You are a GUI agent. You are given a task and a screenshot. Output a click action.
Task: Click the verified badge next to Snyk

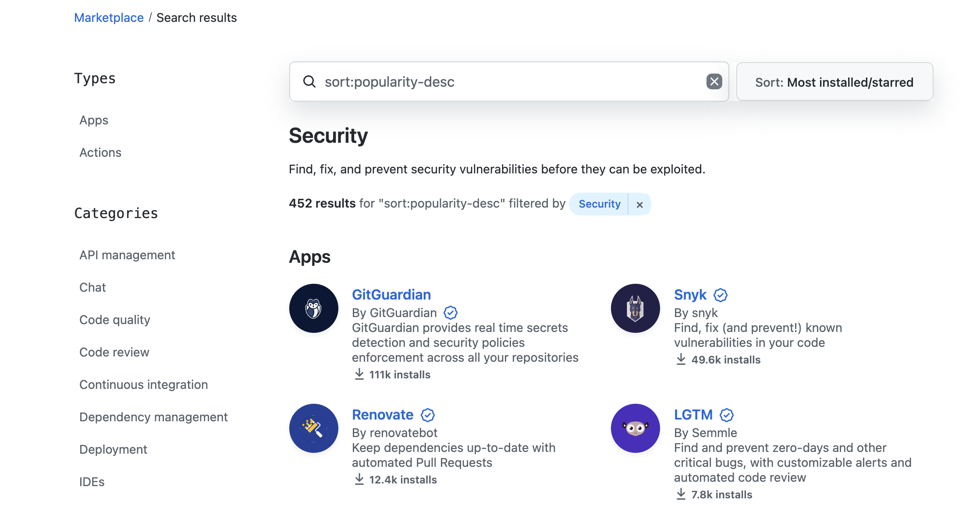tap(721, 295)
